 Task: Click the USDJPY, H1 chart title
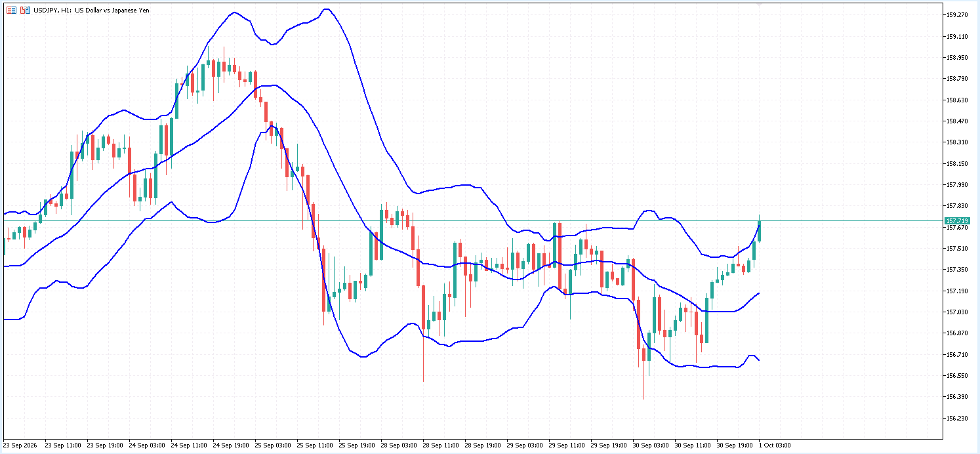91,10
